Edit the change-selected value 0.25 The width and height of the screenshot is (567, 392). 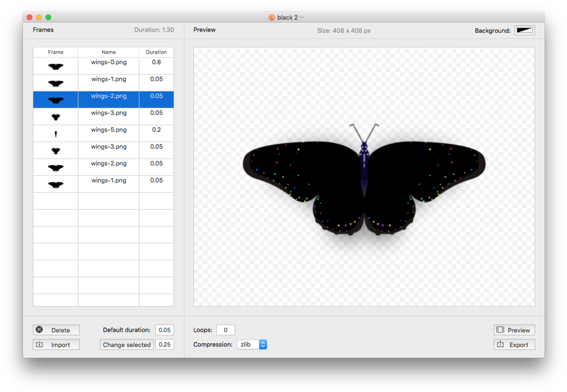coord(165,344)
